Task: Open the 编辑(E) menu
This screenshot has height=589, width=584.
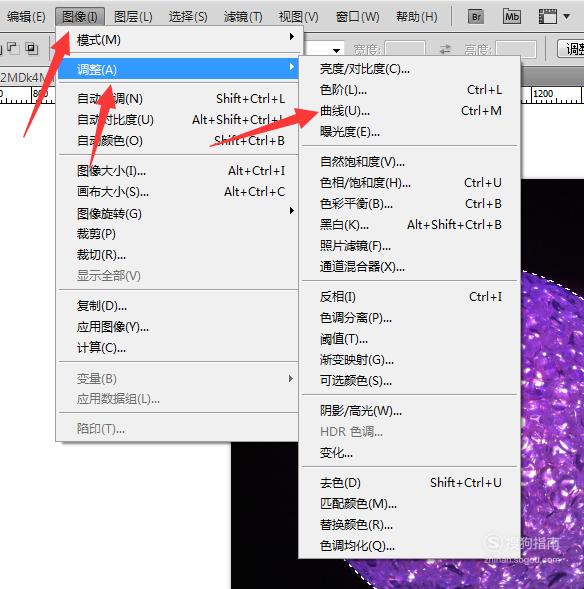Action: click(x=26, y=17)
